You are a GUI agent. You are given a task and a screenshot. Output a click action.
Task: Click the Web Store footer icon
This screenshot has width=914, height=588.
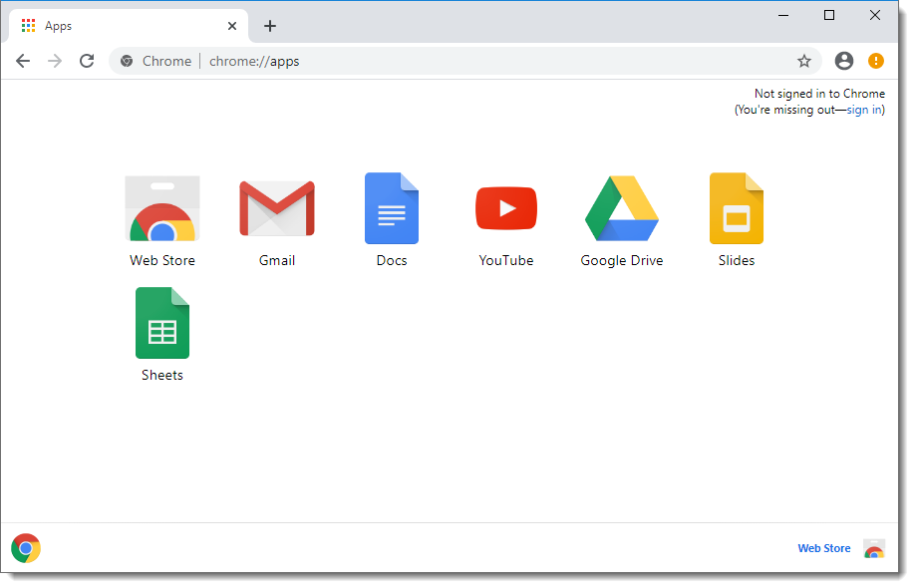[x=874, y=548]
